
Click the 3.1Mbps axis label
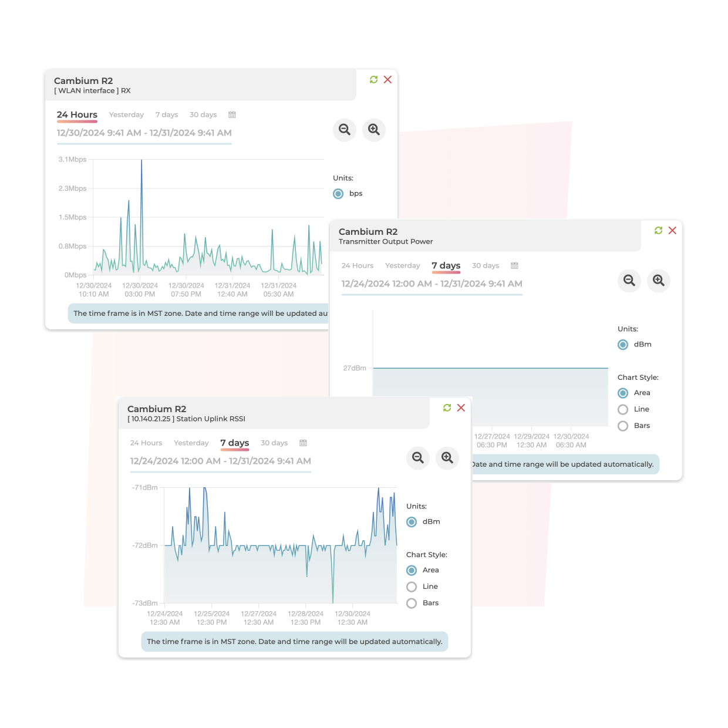pyautogui.click(x=73, y=160)
